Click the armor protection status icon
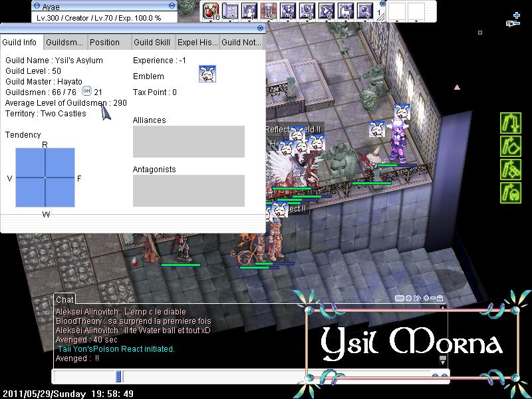Image resolution: width=532 pixels, height=399 pixels. pos(511,170)
